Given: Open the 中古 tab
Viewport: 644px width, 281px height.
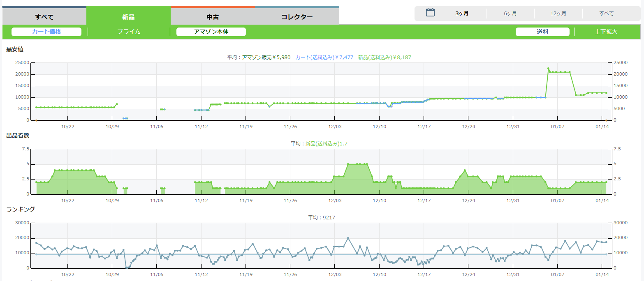Looking at the screenshot, I should 213,17.
